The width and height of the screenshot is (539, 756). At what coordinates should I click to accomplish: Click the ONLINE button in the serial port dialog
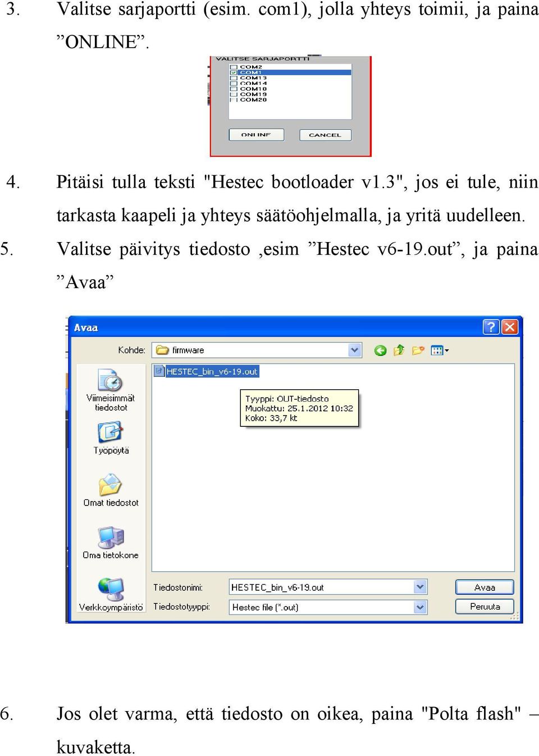tap(256, 135)
